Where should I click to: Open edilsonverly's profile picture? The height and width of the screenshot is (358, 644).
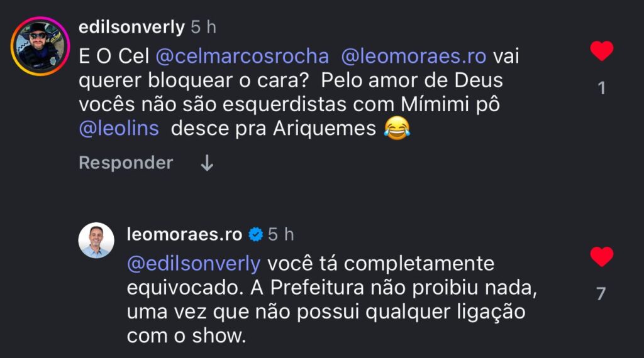click(x=40, y=45)
